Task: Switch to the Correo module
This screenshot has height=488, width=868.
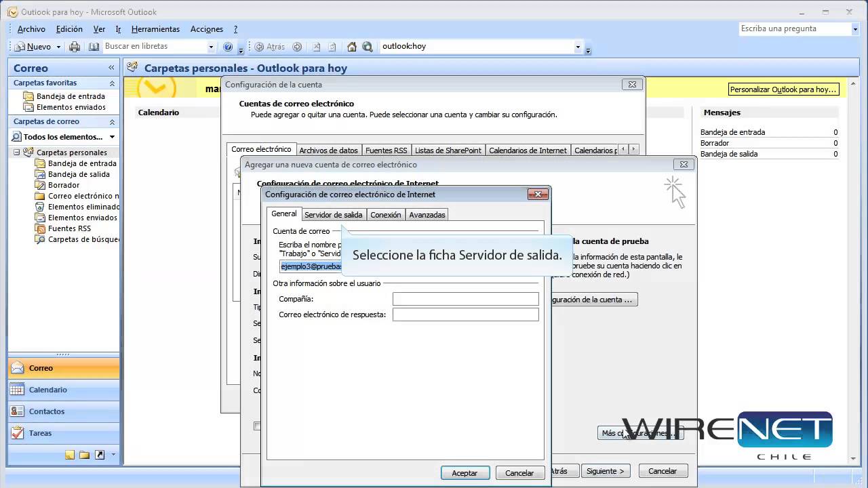Action: pyautogui.click(x=64, y=368)
